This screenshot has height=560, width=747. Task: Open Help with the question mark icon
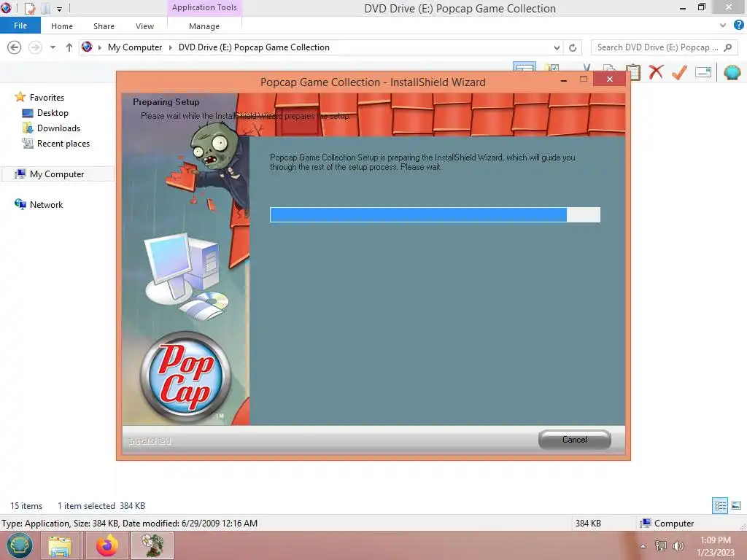pyautogui.click(x=739, y=25)
